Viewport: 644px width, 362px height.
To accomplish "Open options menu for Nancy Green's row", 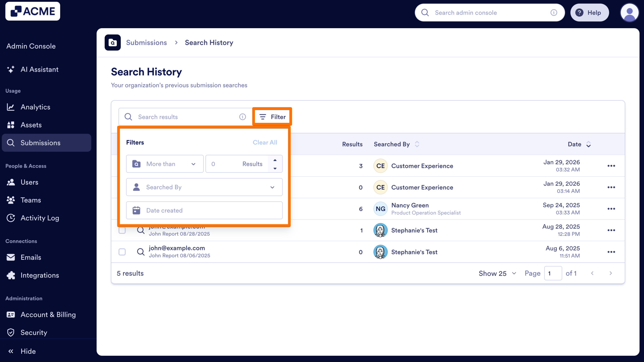I will (x=612, y=209).
